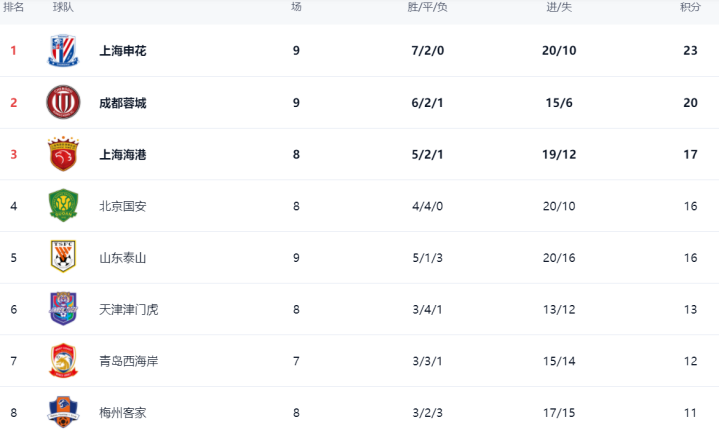This screenshot has width=719, height=436.
Task: Click the 积分 points column header
Action: (x=690, y=7)
